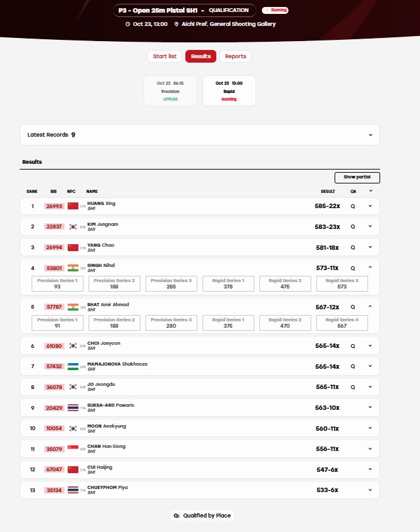
Task: Click bib number 22837
Action: coord(54,226)
